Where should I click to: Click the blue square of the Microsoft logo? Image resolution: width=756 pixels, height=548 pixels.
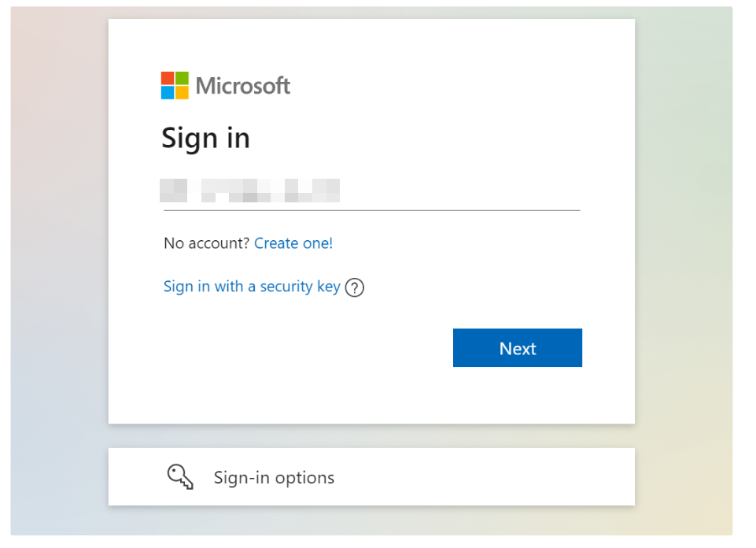[168, 92]
